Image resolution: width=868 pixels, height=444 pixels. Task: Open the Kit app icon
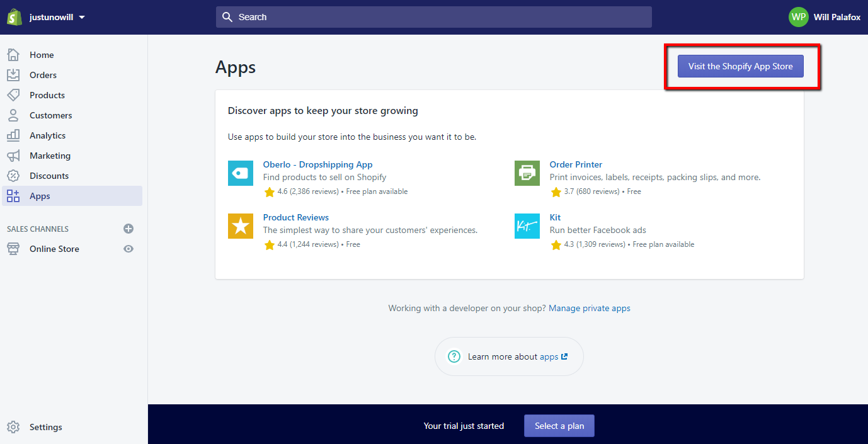(527, 226)
